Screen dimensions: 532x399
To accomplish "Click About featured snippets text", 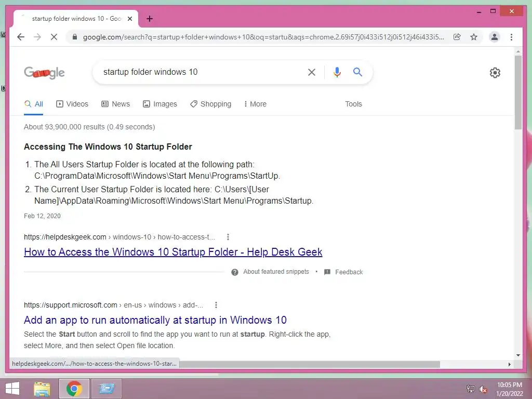I will (276, 272).
